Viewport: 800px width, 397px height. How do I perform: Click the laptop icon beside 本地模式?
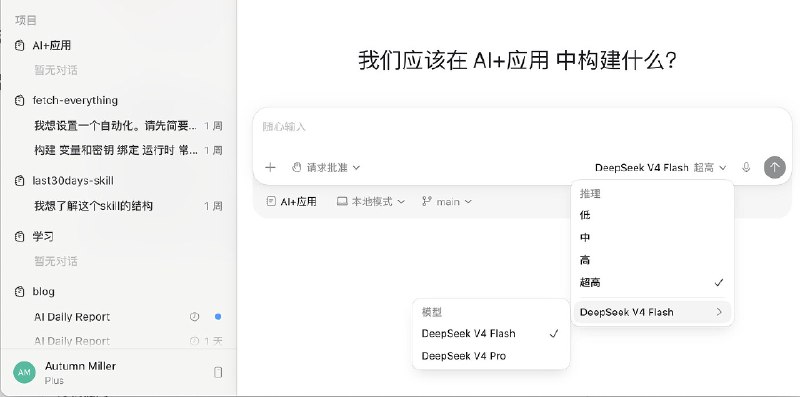click(x=342, y=202)
